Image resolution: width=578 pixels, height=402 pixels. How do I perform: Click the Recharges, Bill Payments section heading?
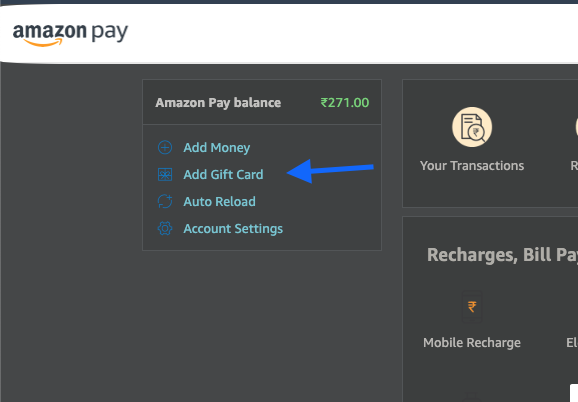pos(502,255)
